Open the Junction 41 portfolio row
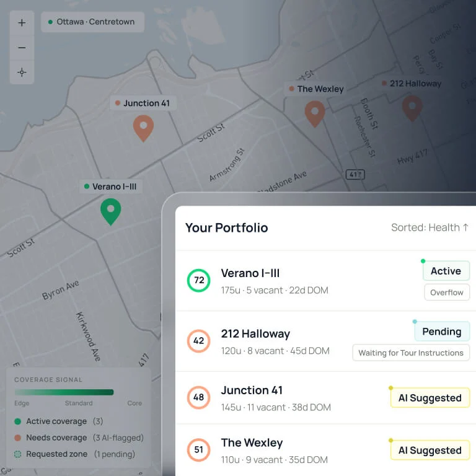476x476 pixels. pos(325,398)
